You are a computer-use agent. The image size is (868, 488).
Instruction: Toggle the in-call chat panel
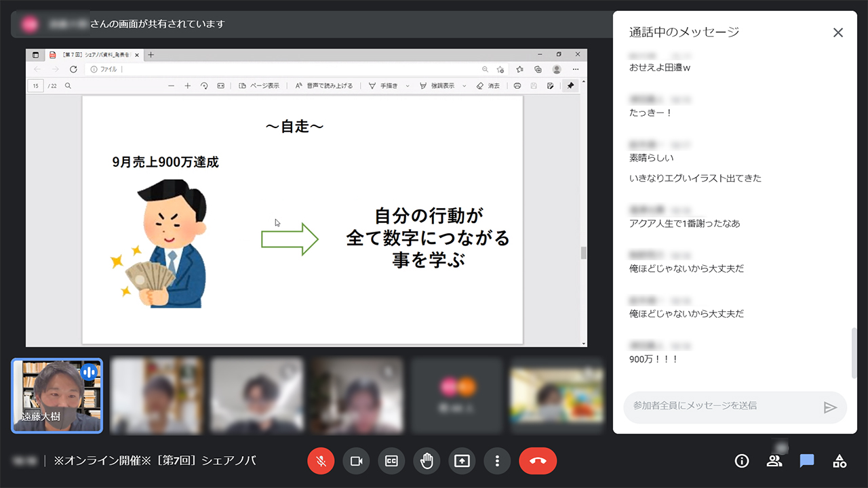807,461
